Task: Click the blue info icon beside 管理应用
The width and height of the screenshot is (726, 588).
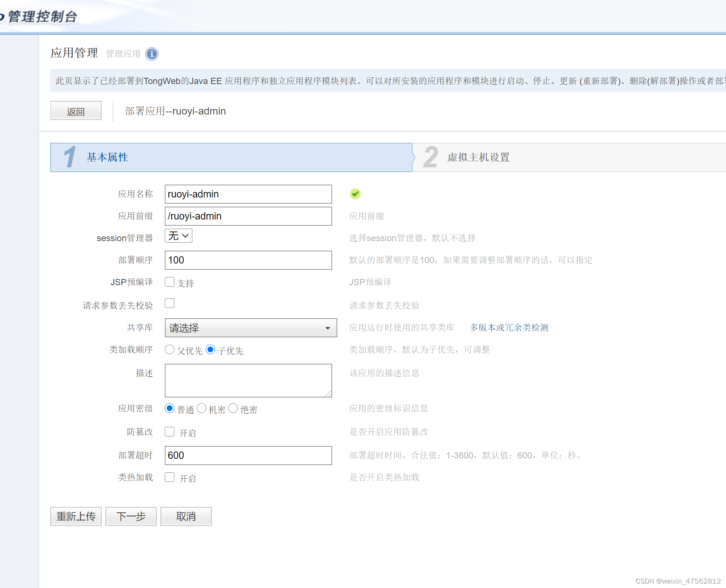Action: click(x=152, y=54)
